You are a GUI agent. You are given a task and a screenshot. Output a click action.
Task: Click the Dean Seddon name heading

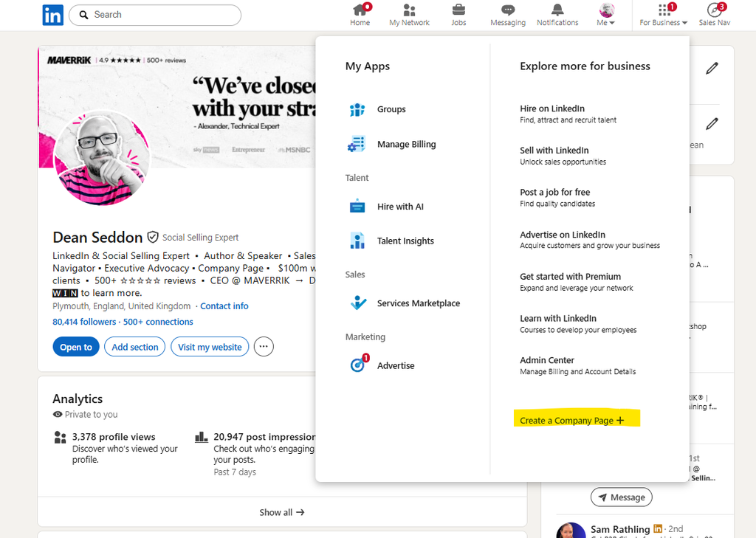[97, 237]
